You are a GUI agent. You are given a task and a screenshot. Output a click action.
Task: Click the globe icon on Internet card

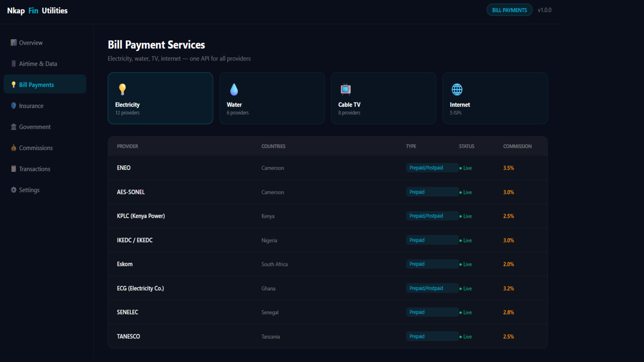(457, 89)
